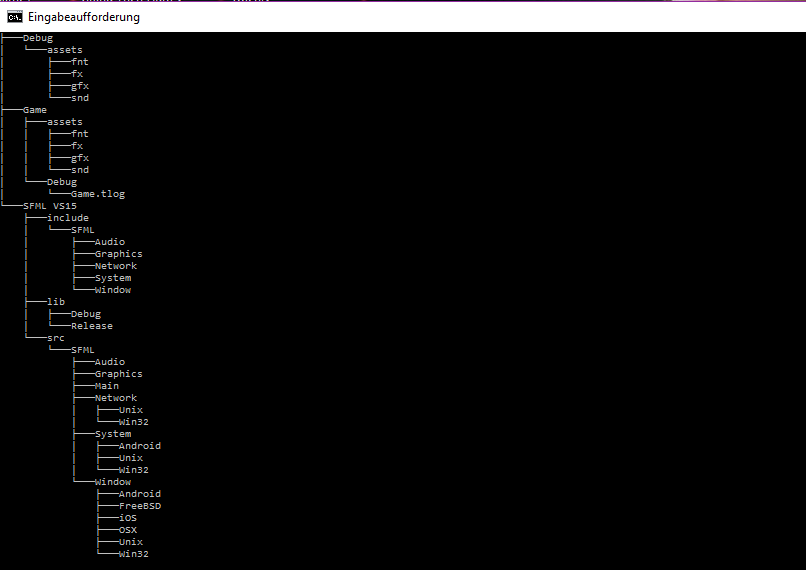Click the Debug folder under lib
The height and width of the screenshot is (570, 806).
[86, 314]
